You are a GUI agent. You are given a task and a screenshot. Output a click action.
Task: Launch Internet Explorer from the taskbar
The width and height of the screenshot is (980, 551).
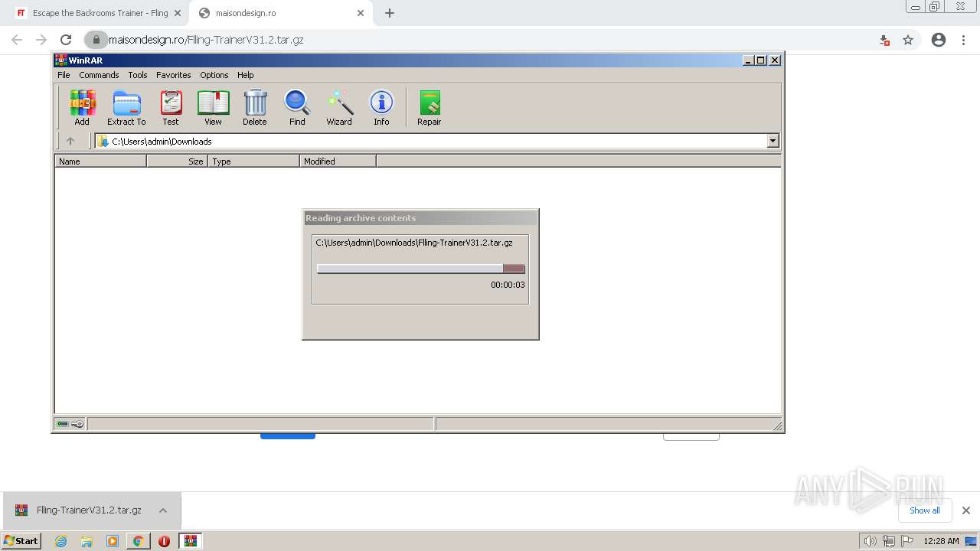(61, 541)
